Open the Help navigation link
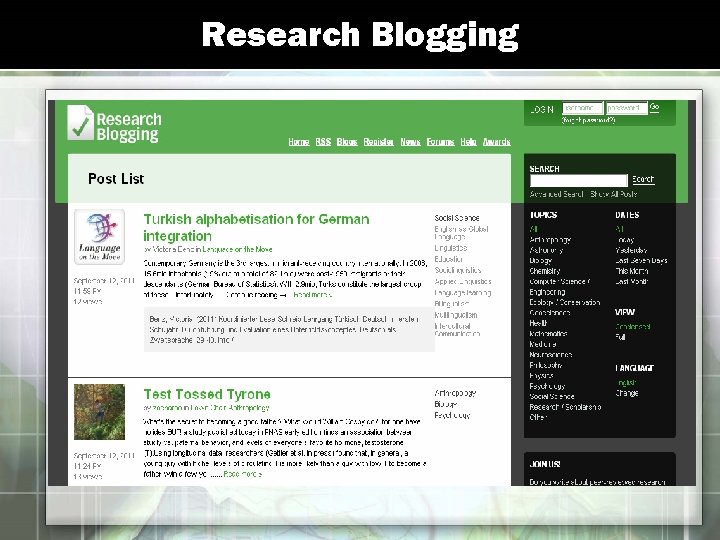The image size is (720, 540). pyautogui.click(x=468, y=142)
